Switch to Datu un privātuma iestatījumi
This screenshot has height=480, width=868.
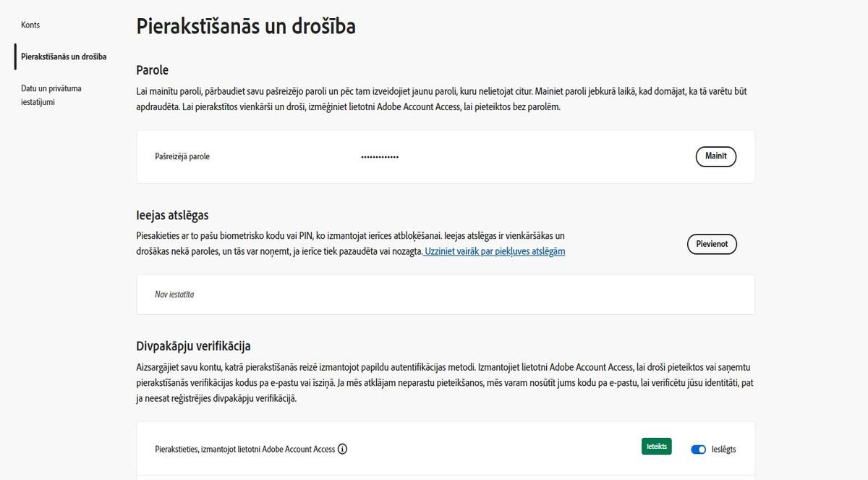point(51,93)
